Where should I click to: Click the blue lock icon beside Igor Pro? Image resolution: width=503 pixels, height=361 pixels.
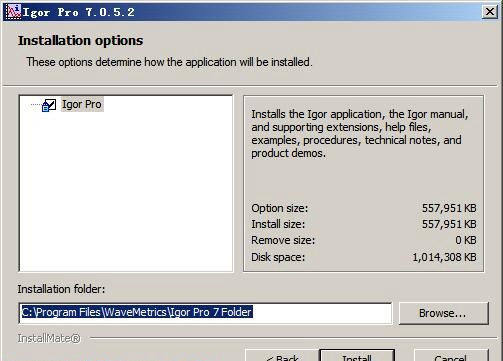(x=45, y=107)
